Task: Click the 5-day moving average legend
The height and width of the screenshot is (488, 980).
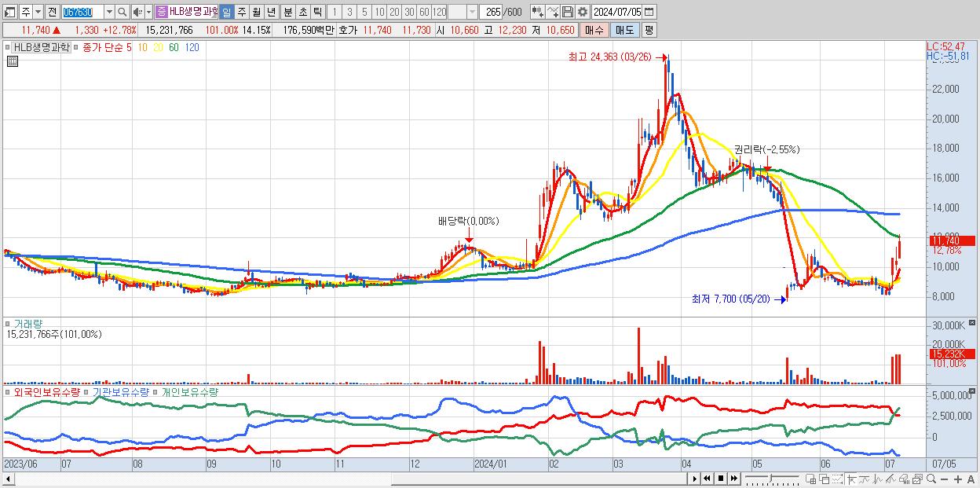Action: tap(129, 47)
